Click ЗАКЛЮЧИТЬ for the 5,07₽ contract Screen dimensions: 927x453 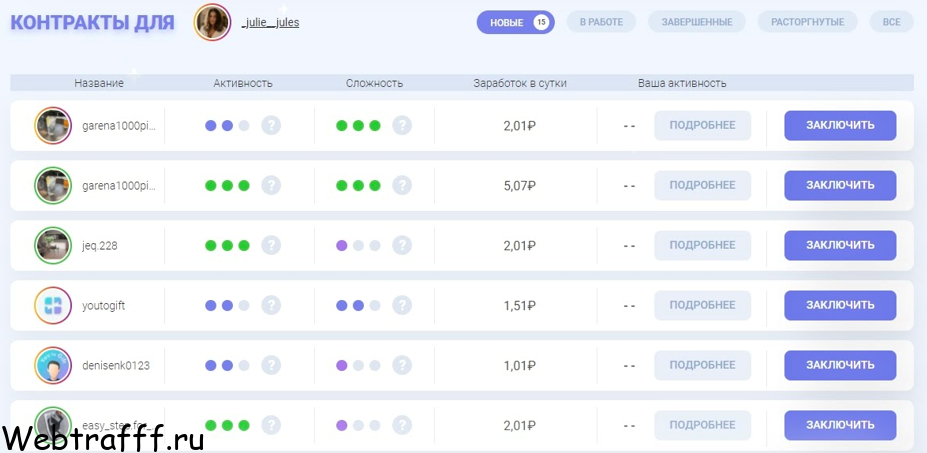840,185
